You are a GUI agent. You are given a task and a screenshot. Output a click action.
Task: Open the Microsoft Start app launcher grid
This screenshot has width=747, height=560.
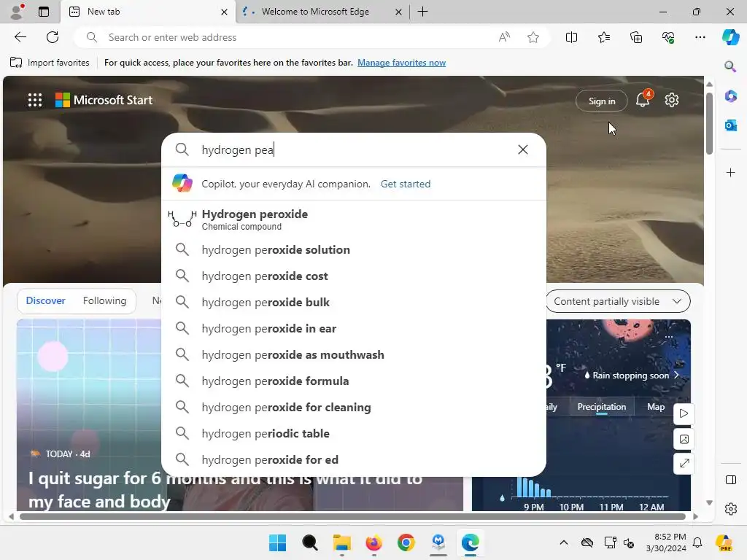pyautogui.click(x=35, y=100)
